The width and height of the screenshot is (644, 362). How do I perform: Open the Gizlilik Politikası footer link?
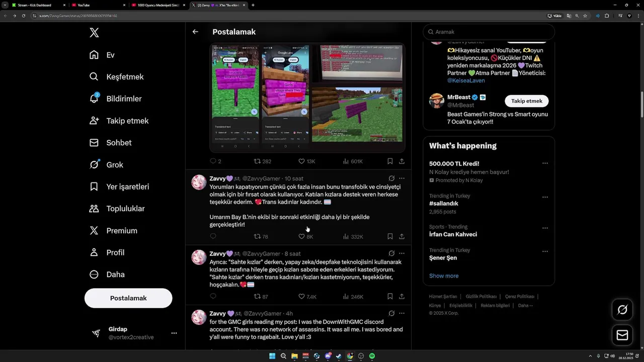coord(481,297)
